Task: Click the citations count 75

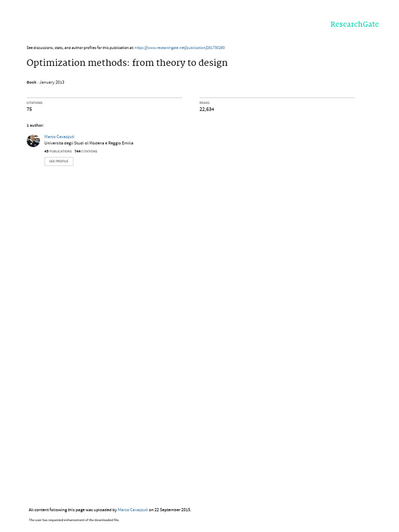Action: (29, 109)
